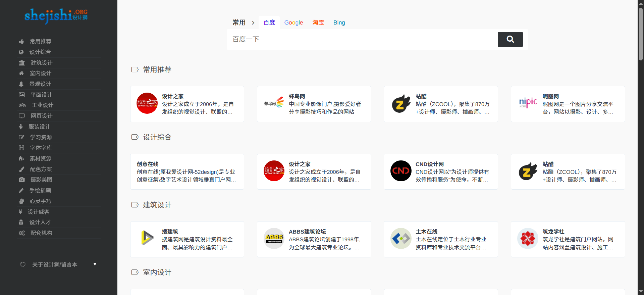Click the tree icon beside 景观设计
The image size is (644, 295).
[21, 84]
